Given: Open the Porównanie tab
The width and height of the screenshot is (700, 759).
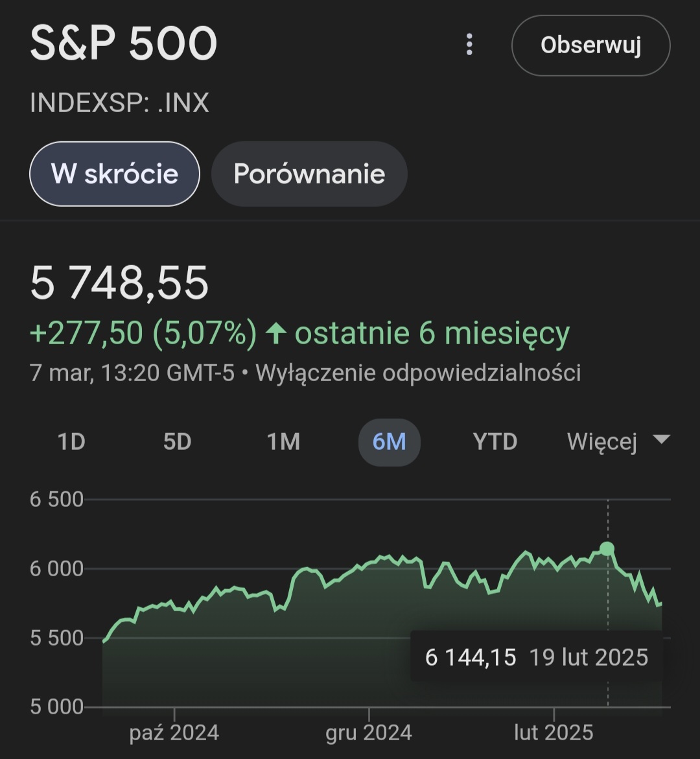Looking at the screenshot, I should (309, 174).
